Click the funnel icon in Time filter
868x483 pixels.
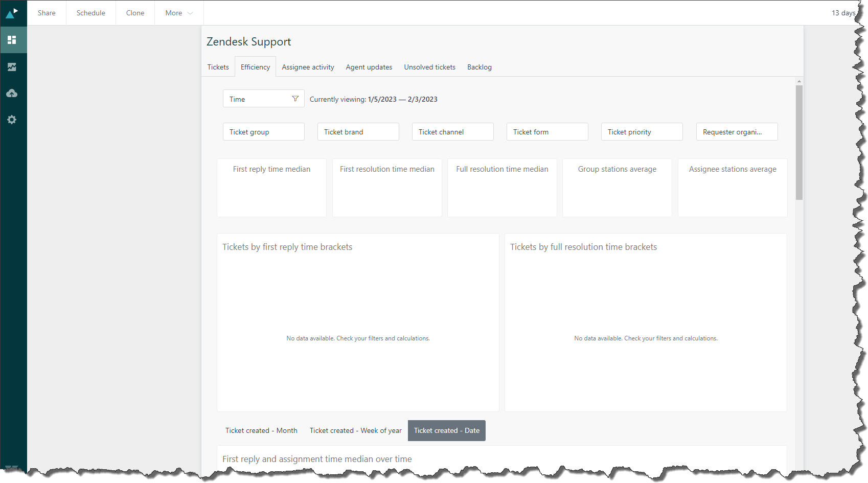[x=295, y=99]
